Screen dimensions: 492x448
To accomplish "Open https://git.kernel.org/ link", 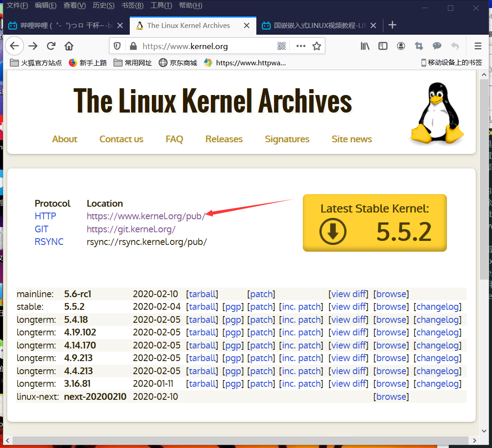I will pyautogui.click(x=131, y=229).
